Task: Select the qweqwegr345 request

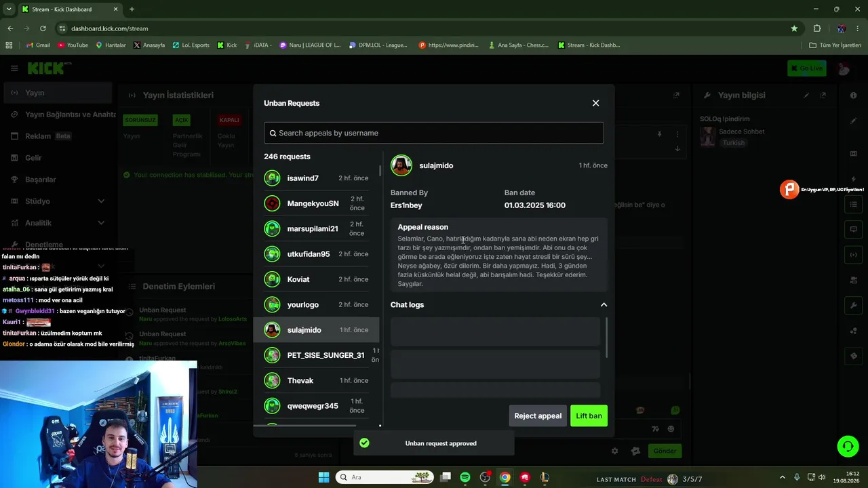Action: [x=317, y=406]
